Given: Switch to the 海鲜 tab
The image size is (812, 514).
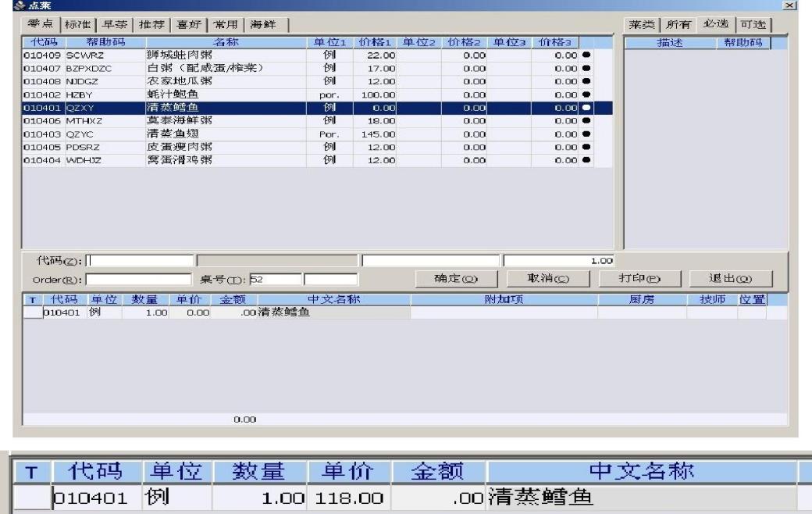Looking at the screenshot, I should click(265, 24).
